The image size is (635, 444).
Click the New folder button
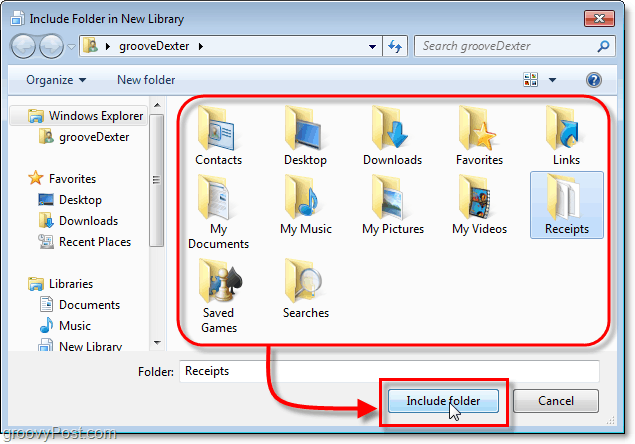click(x=146, y=80)
